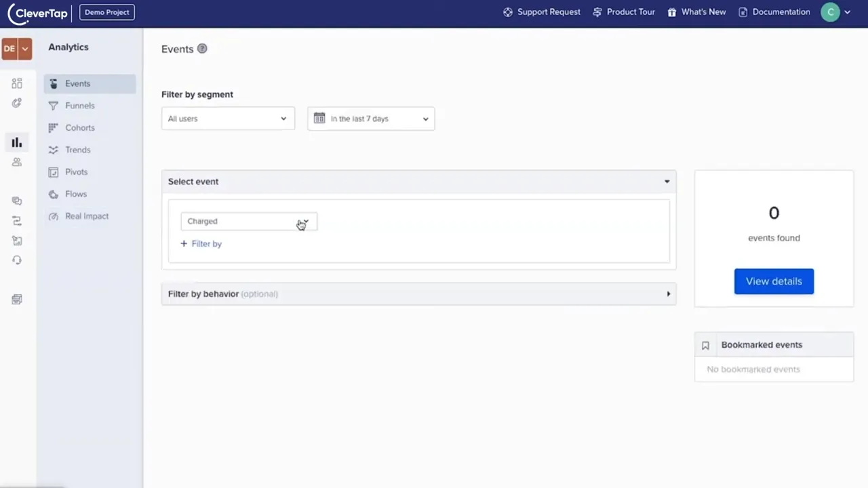Change the In the last 7 days dropdown
The width and height of the screenshot is (868, 488).
(370, 119)
